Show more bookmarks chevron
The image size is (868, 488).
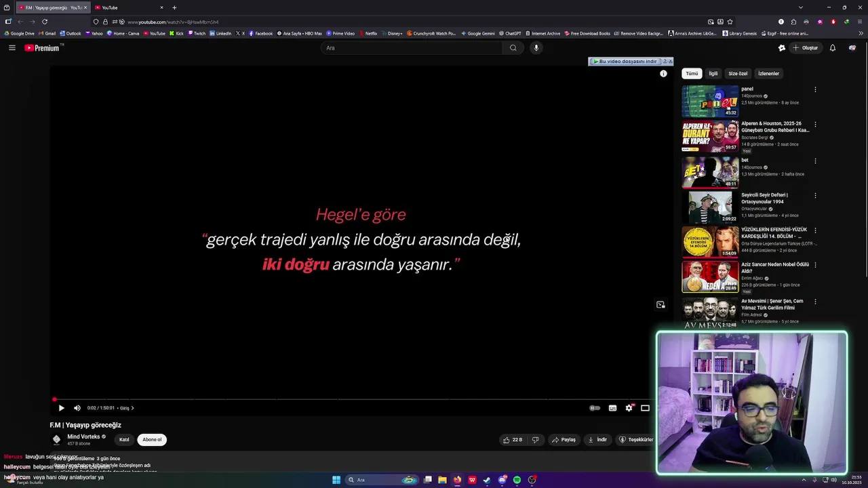860,33
